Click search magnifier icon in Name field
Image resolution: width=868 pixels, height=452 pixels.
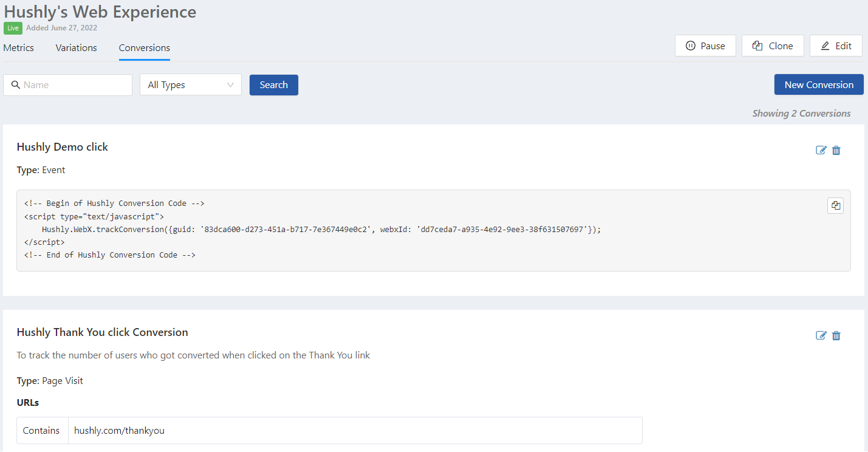coord(16,85)
